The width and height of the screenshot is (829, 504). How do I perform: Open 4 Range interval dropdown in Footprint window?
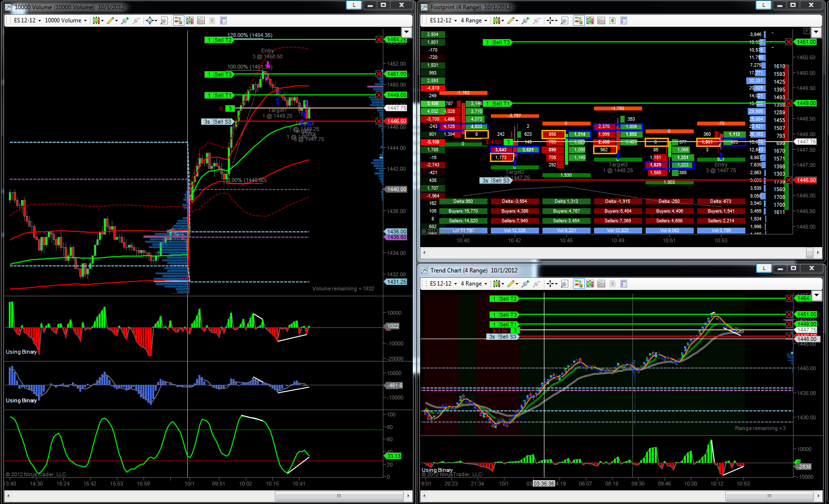[x=474, y=20]
